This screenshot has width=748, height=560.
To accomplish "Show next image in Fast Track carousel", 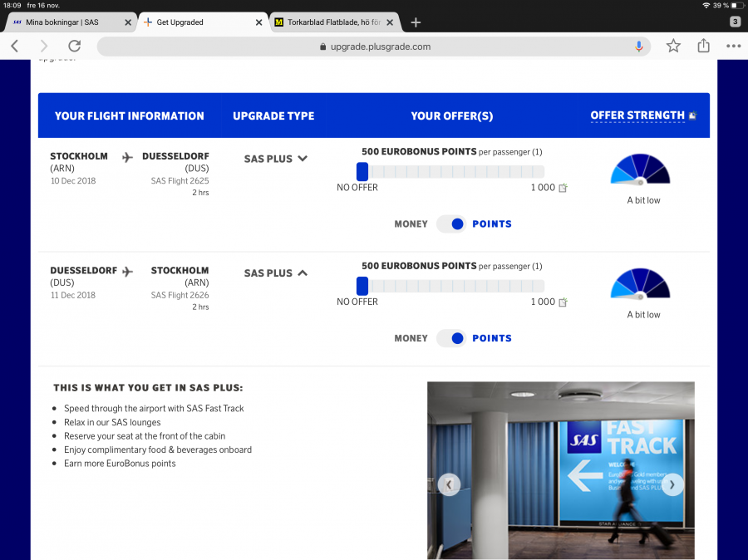I will [672, 484].
